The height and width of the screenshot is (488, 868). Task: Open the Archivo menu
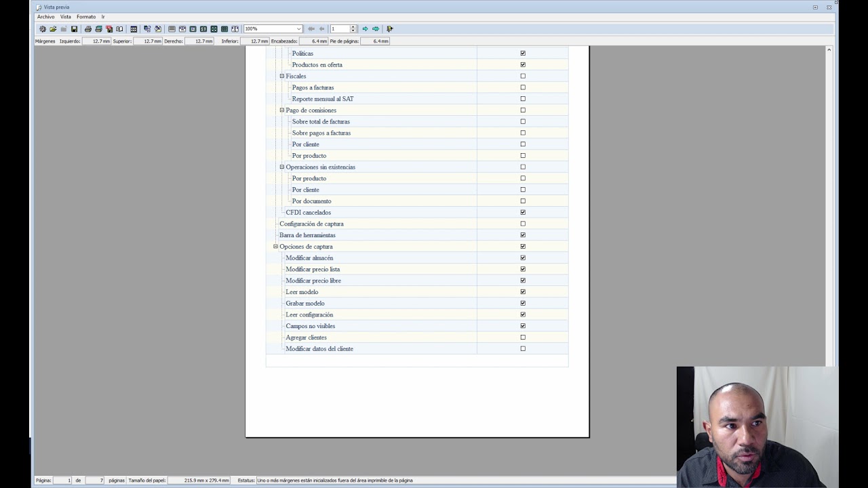coord(45,16)
